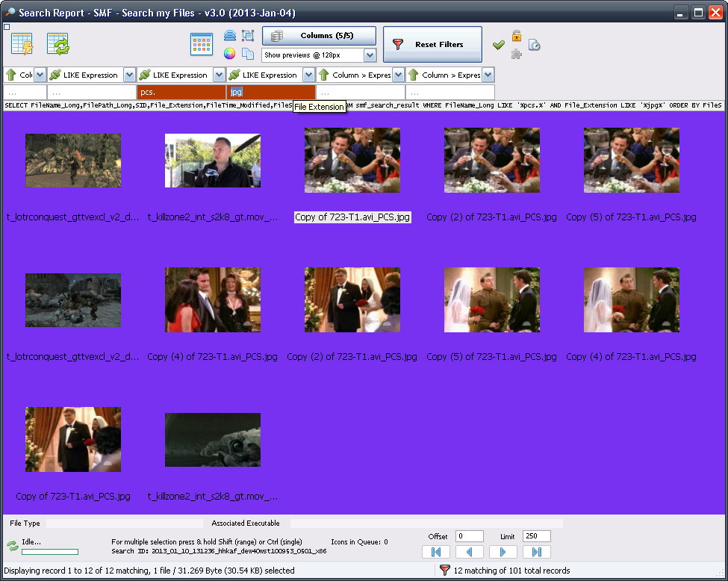Image resolution: width=728 pixels, height=581 pixels.
Task: Click the gray puzzle piece icon
Action: pos(516,55)
